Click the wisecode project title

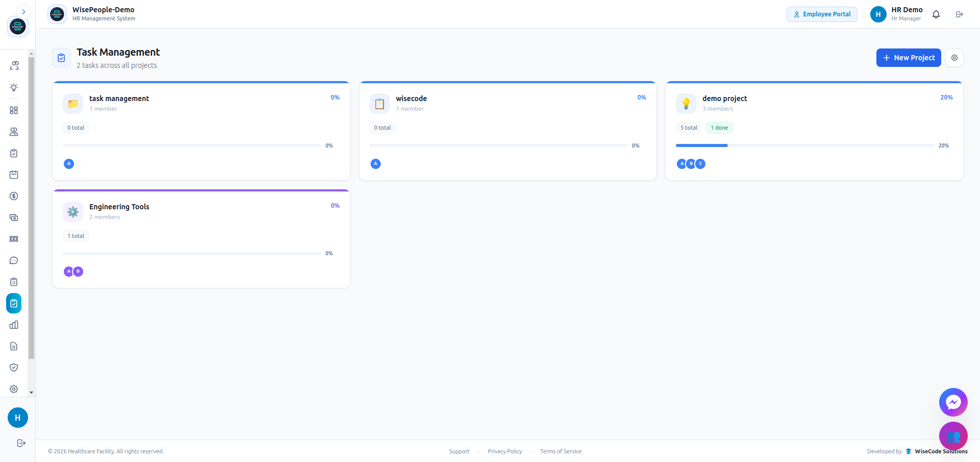point(411,99)
